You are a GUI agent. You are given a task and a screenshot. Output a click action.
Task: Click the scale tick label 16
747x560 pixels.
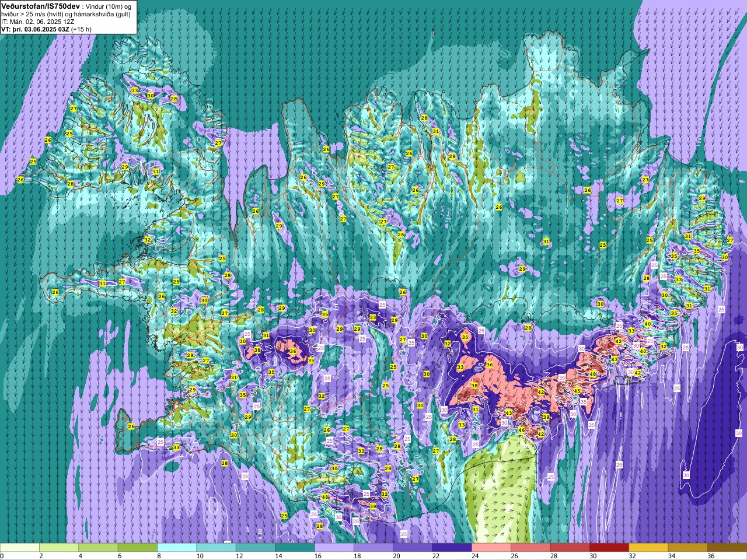[x=317, y=556]
